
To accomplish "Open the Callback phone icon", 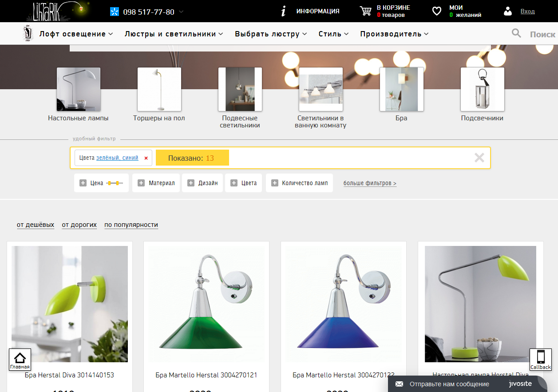I will click(540, 359).
